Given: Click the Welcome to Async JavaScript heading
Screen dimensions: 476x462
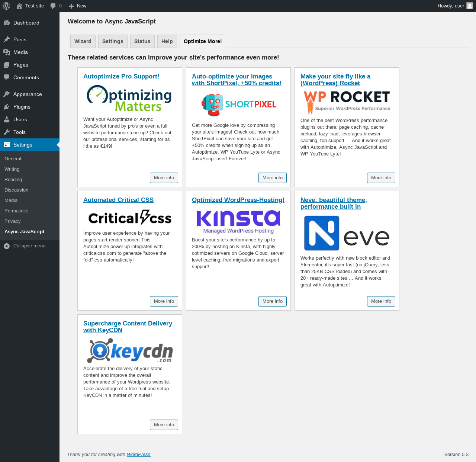Looking at the screenshot, I should pyautogui.click(x=112, y=22).
